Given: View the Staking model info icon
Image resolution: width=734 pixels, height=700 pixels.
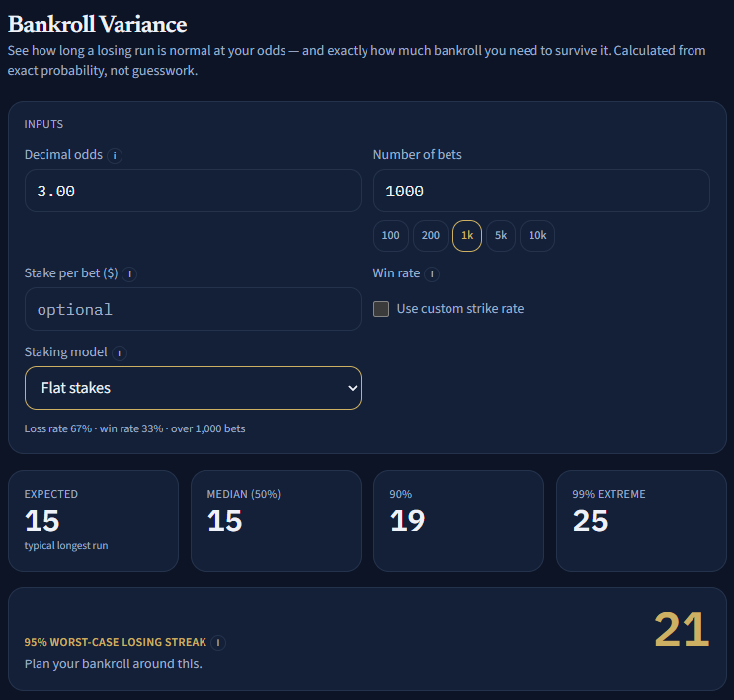Looking at the screenshot, I should [120, 352].
